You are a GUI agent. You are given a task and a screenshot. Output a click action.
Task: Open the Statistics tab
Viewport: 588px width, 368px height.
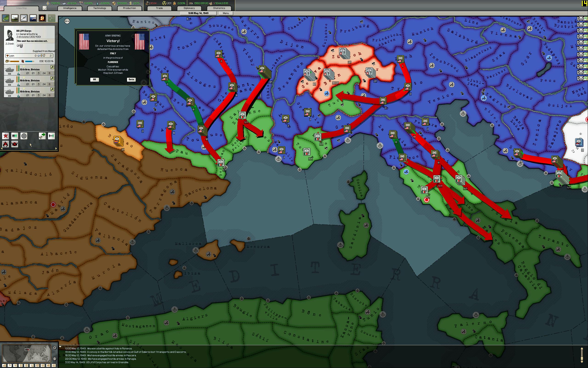pyautogui.click(x=219, y=8)
